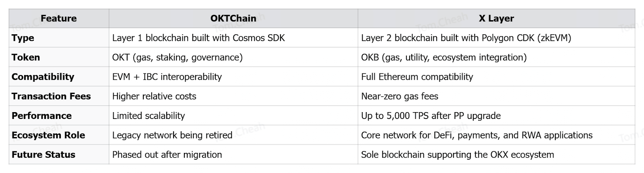This screenshot has width=644, height=173.
Task: Click the Future Status row label
Action: click(43, 154)
